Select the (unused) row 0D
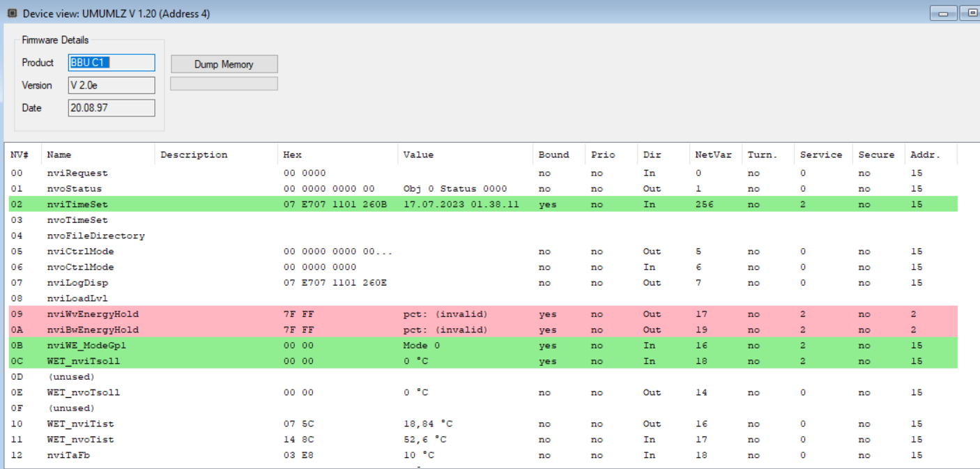980x469 pixels. (482, 377)
